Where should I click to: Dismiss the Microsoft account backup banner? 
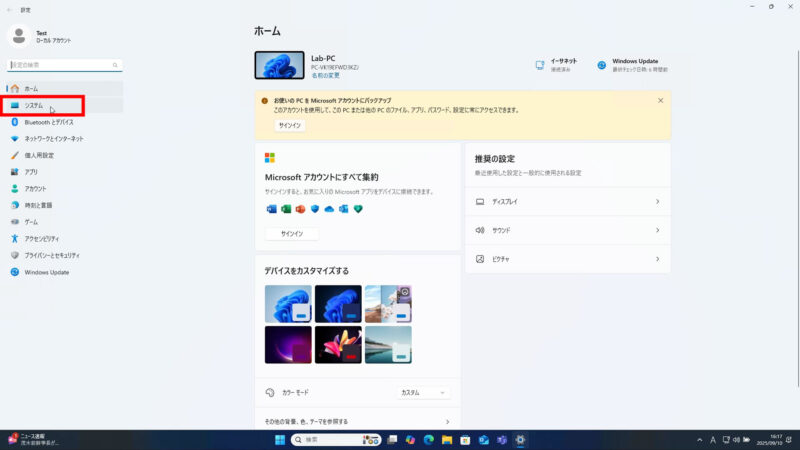click(660, 101)
